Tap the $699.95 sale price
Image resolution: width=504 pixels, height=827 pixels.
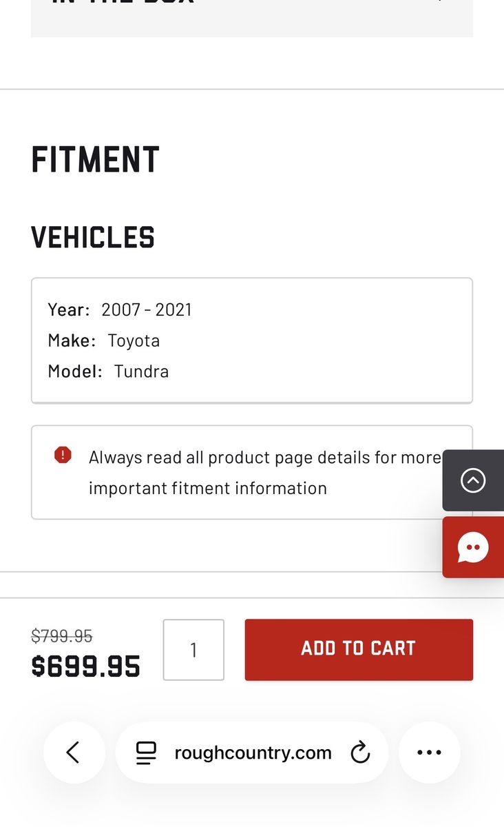click(86, 666)
